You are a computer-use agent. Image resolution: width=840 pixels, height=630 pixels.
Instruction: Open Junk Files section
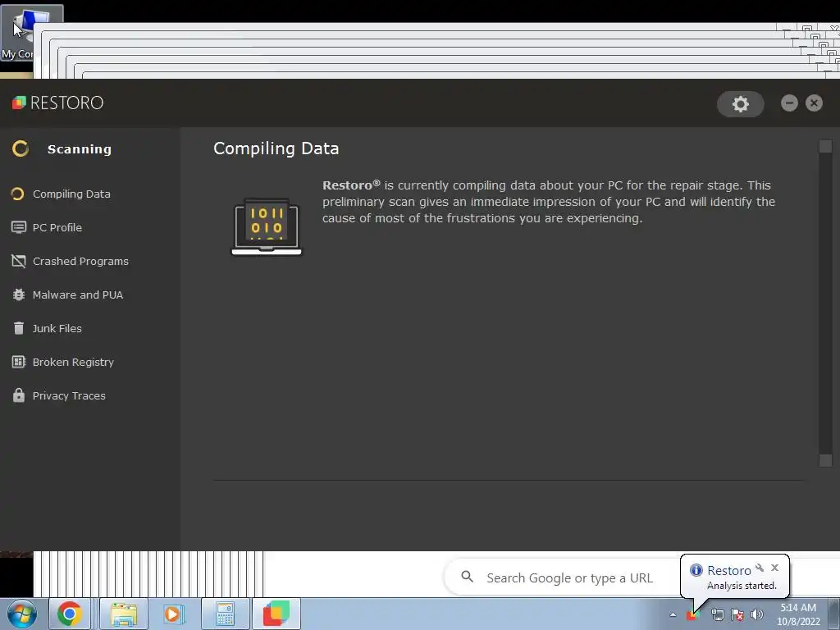[57, 328]
